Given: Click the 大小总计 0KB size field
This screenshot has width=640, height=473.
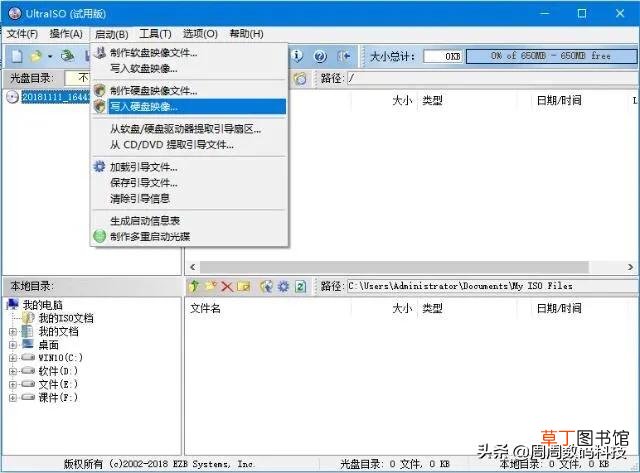Looking at the screenshot, I should click(443, 56).
